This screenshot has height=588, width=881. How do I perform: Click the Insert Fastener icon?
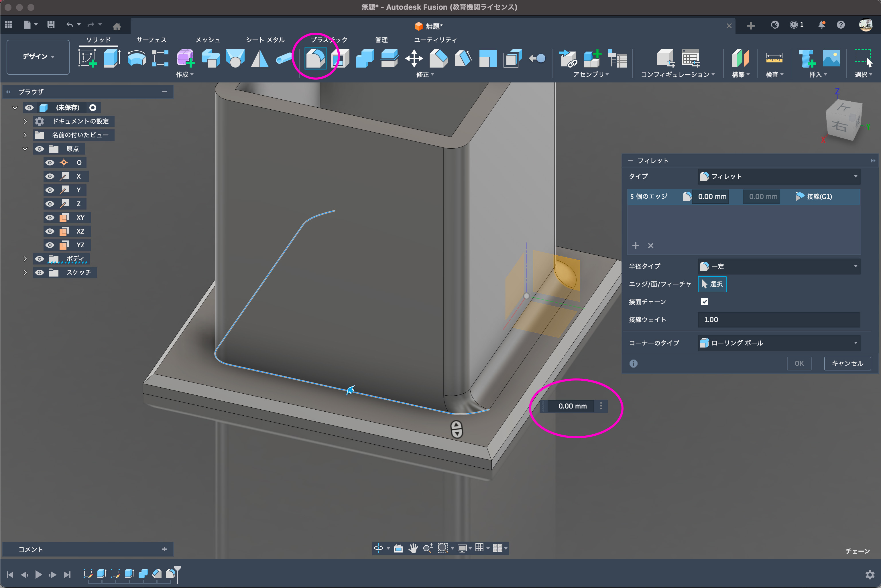806,58
